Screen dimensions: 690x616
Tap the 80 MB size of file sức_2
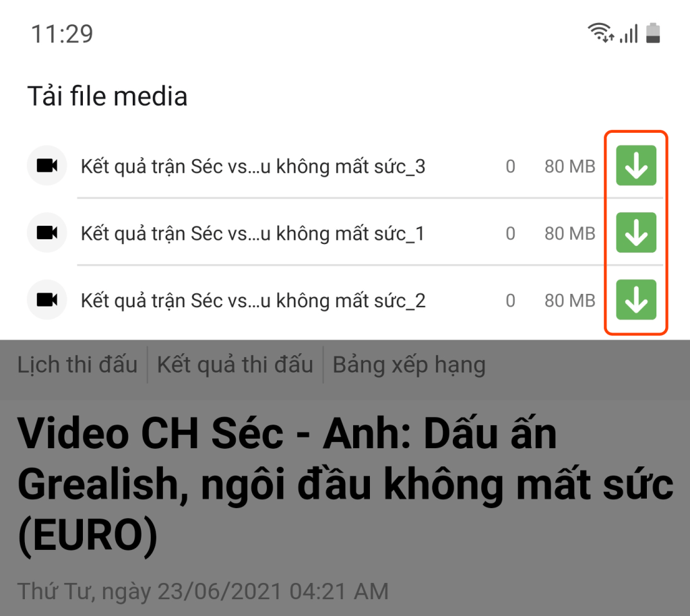tap(570, 301)
